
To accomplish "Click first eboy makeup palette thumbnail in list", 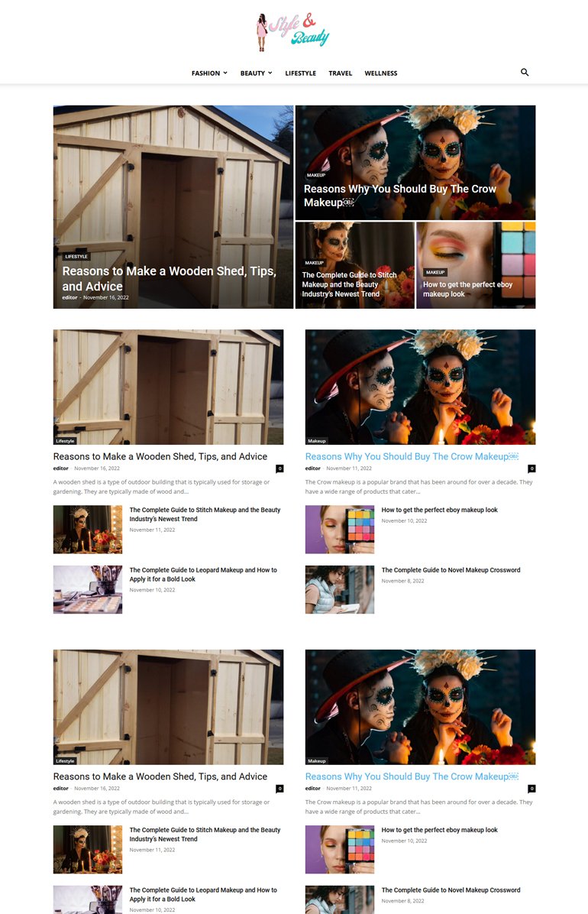I will (339, 529).
